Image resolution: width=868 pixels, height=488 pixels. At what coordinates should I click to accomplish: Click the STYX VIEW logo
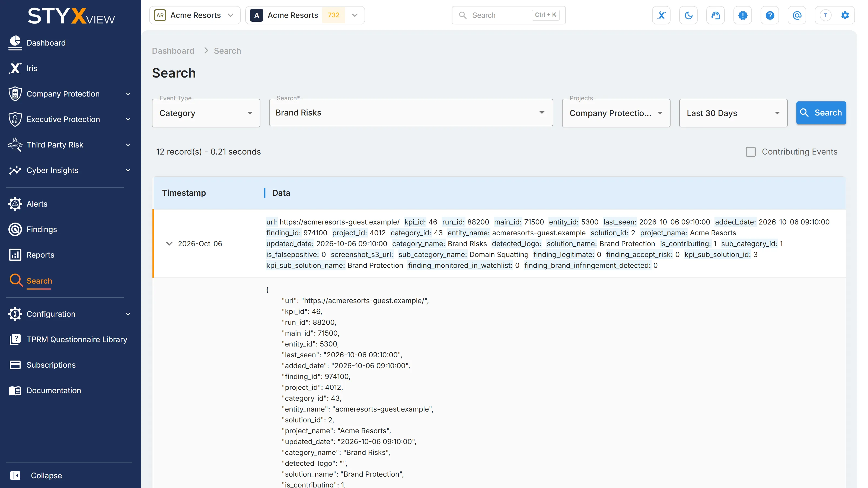(x=71, y=16)
